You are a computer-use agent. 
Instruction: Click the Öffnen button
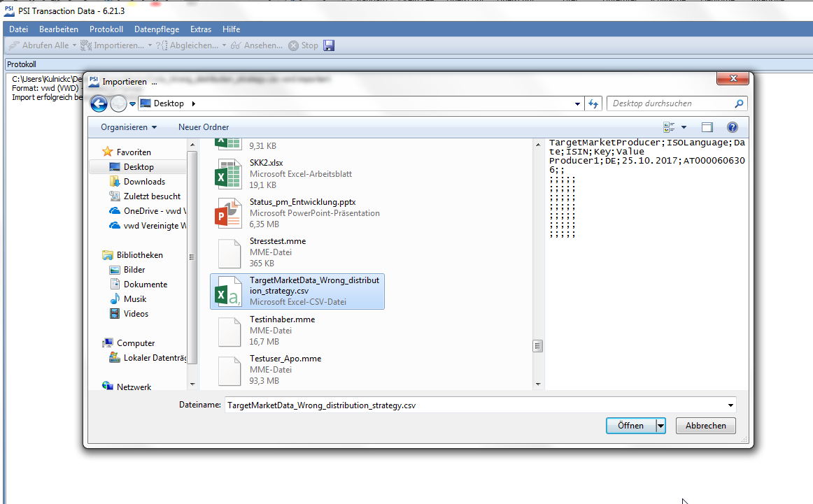click(x=630, y=426)
